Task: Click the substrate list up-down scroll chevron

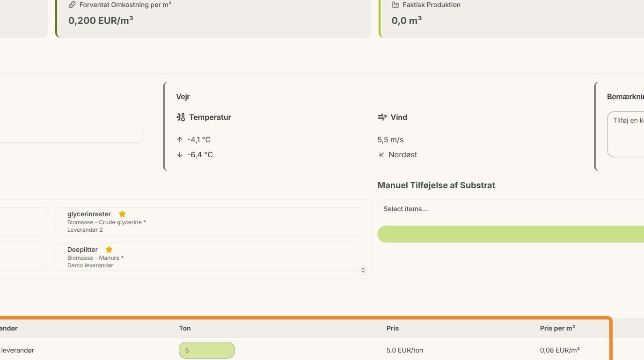Action: pyautogui.click(x=363, y=270)
